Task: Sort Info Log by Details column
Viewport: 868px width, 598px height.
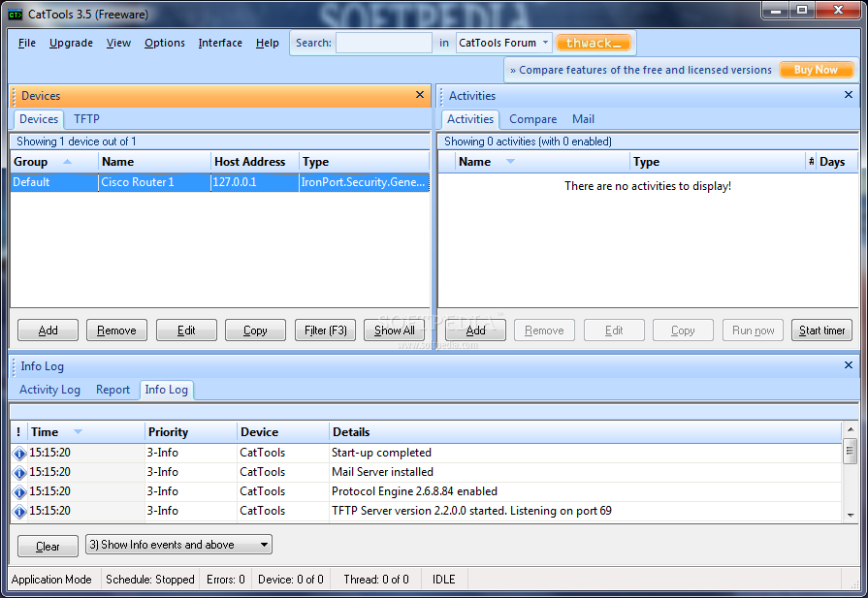Action: pyautogui.click(x=585, y=432)
